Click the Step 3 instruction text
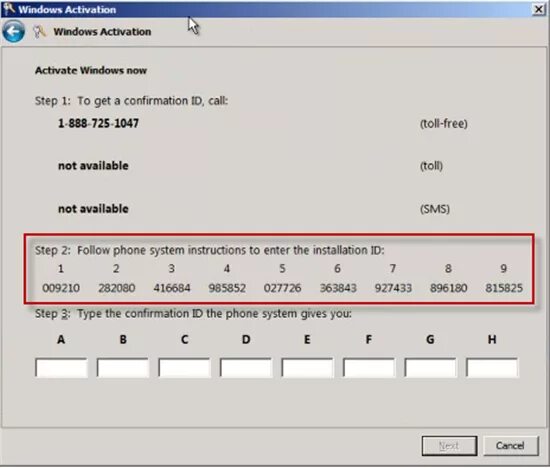 pyautogui.click(x=193, y=314)
